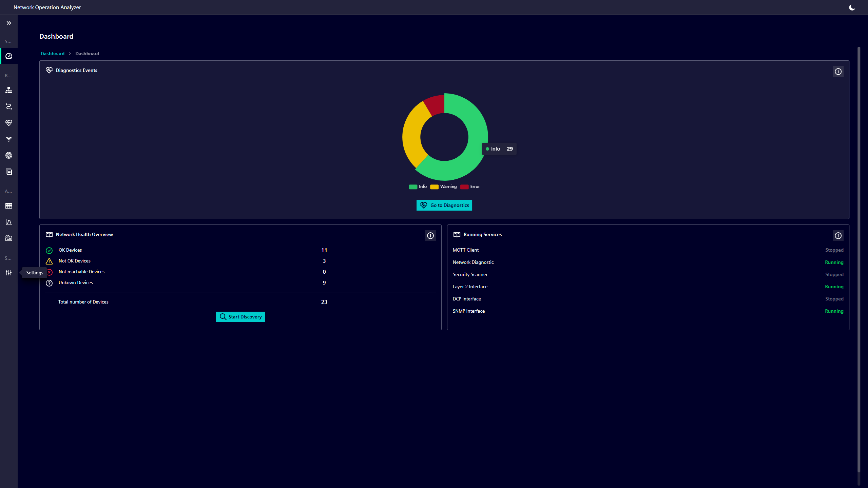Click the Dashboard breadcrumb link

[x=52, y=54]
